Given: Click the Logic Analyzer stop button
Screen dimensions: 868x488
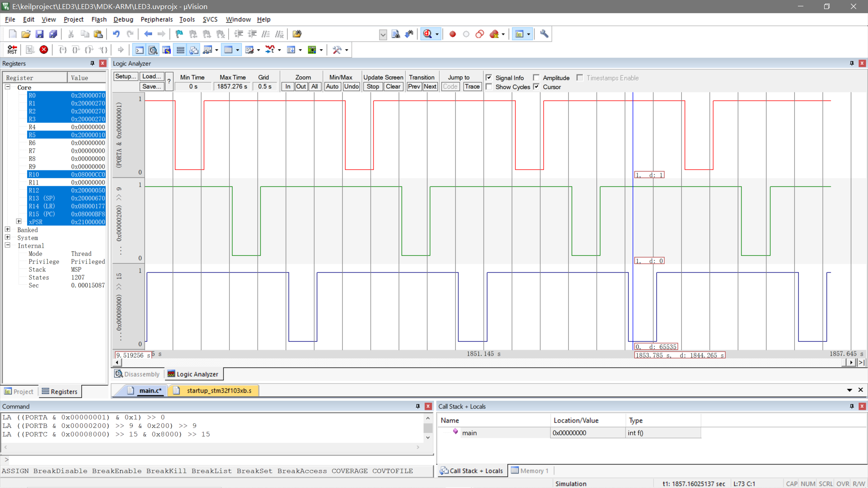Looking at the screenshot, I should point(373,86).
